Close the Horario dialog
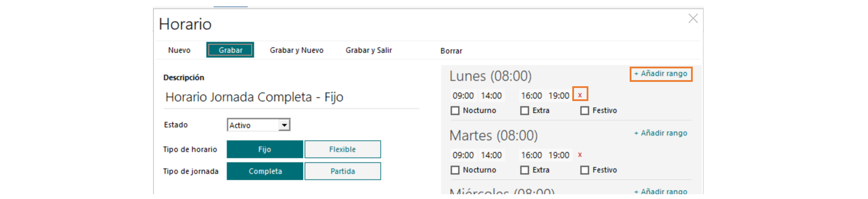 pos(693,18)
